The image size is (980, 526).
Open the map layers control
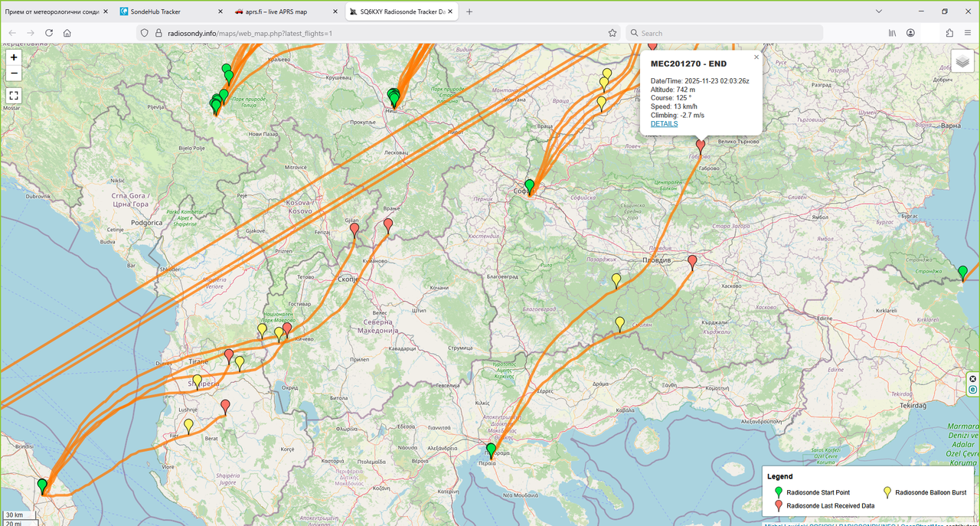tap(962, 62)
